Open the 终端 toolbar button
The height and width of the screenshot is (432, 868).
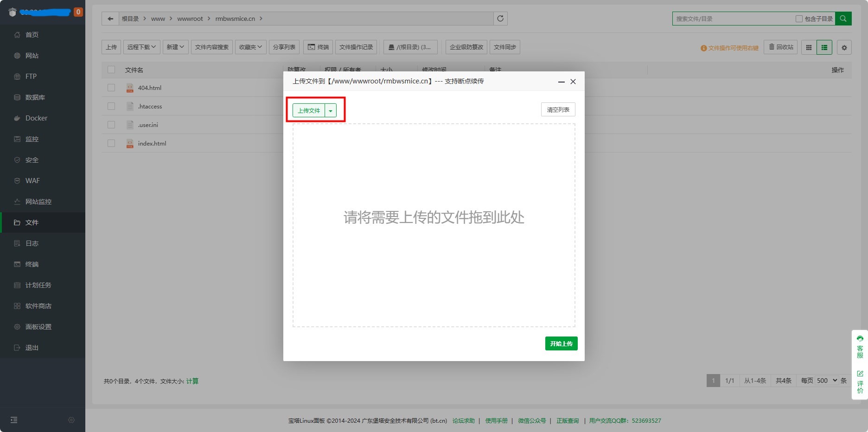click(x=318, y=47)
